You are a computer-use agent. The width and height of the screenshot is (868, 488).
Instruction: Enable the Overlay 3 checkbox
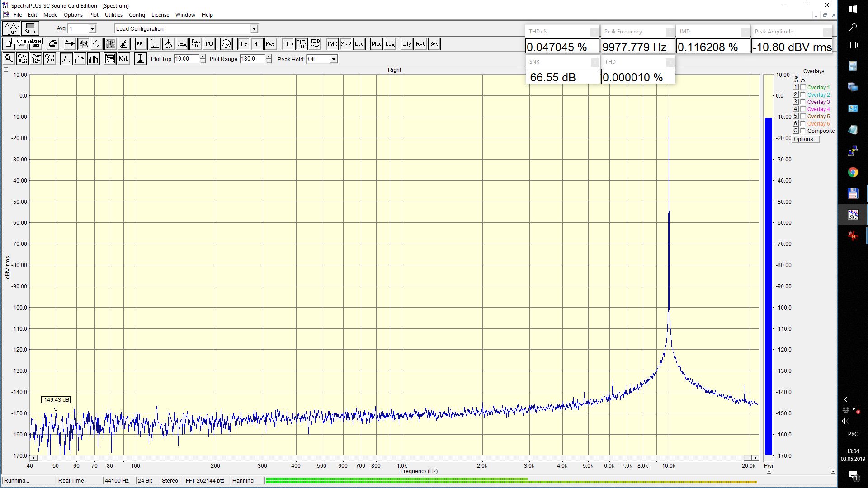[x=803, y=102]
